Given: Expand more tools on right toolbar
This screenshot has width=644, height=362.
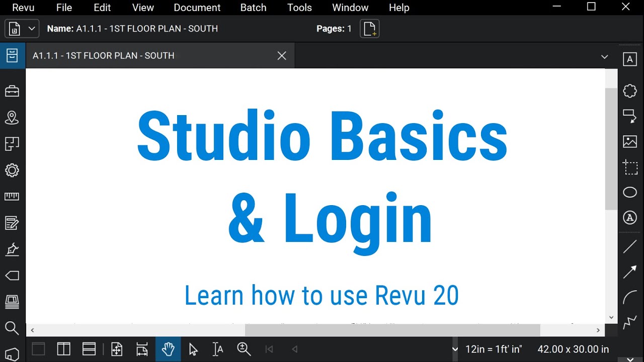Looking at the screenshot, I should click(x=630, y=359).
